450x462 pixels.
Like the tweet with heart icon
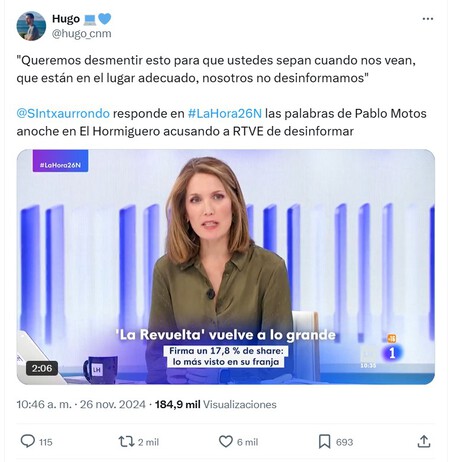pos(226,442)
